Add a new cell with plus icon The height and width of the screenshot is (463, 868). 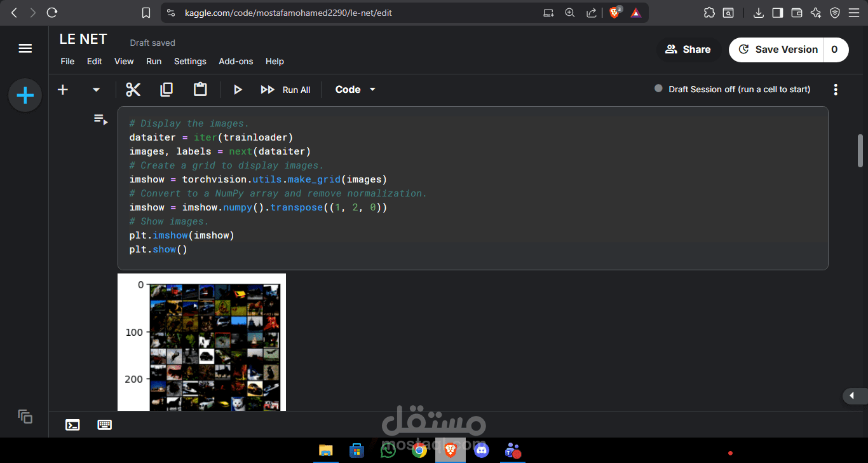(x=63, y=90)
